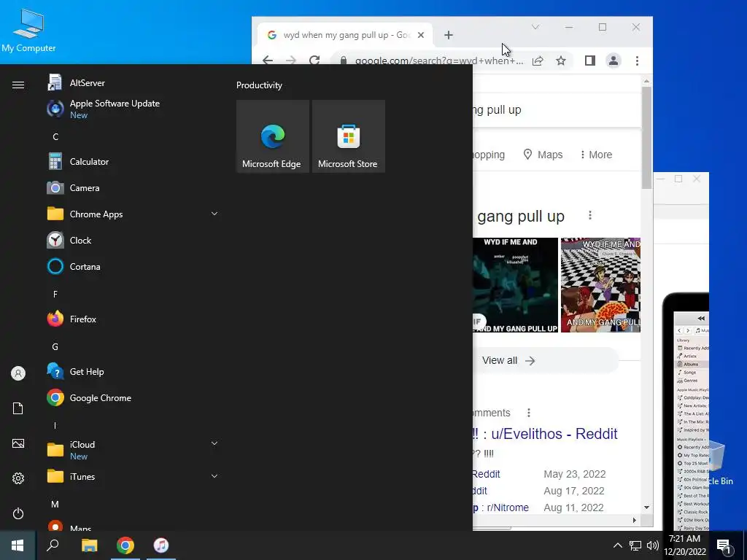Close the Google search tab
Viewport: 747px width, 560px height.
[421, 35]
